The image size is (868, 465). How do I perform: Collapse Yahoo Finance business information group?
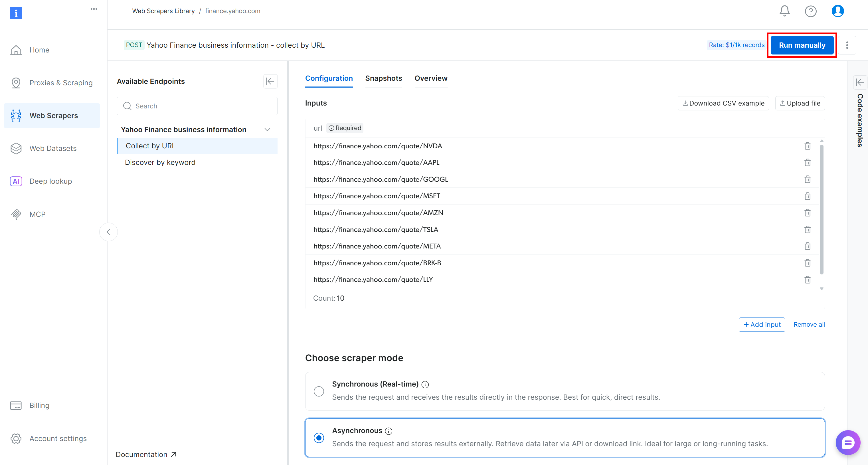267,130
